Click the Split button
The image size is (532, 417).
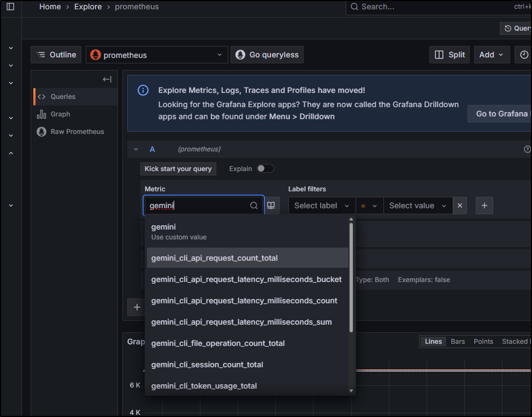coord(450,55)
